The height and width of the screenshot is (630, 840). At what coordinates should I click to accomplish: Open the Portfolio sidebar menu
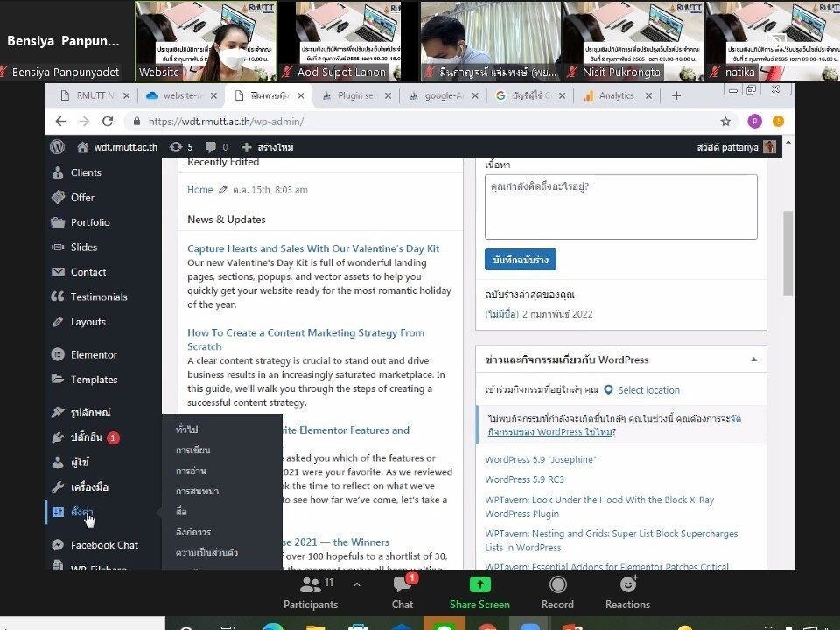click(90, 222)
